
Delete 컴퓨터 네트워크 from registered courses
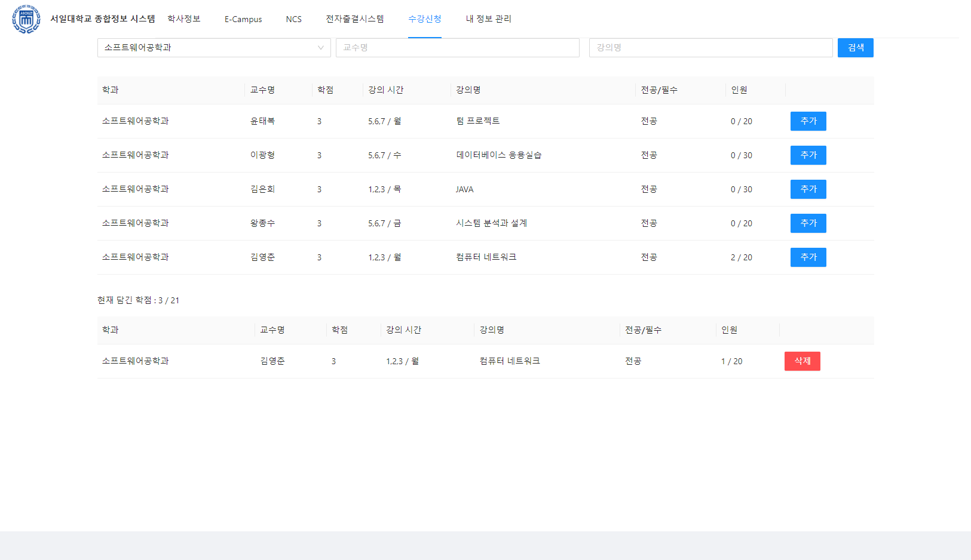pos(802,361)
